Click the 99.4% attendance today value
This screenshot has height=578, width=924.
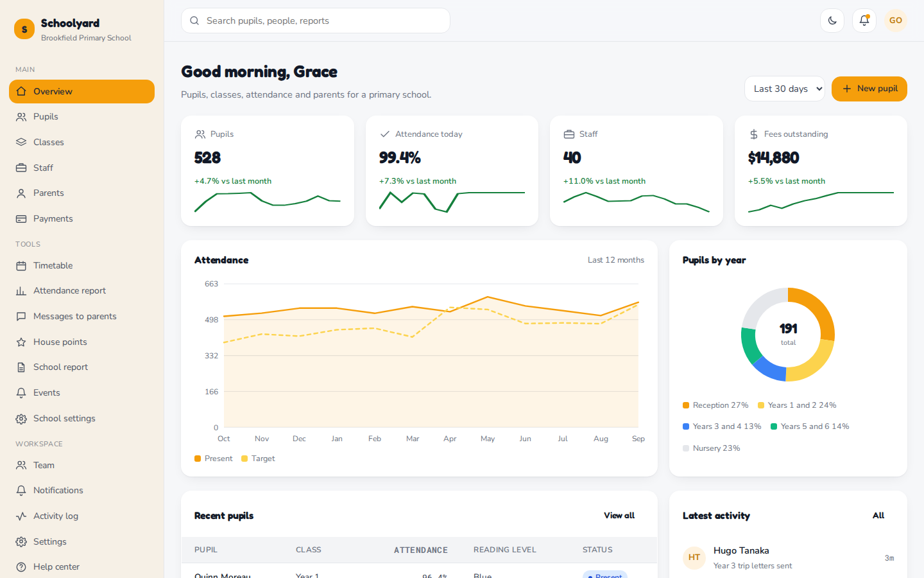[400, 158]
